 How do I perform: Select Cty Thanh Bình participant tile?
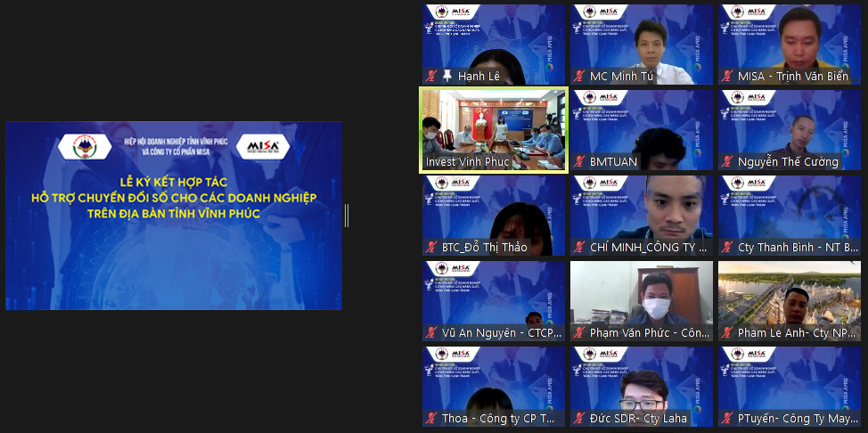(790, 216)
